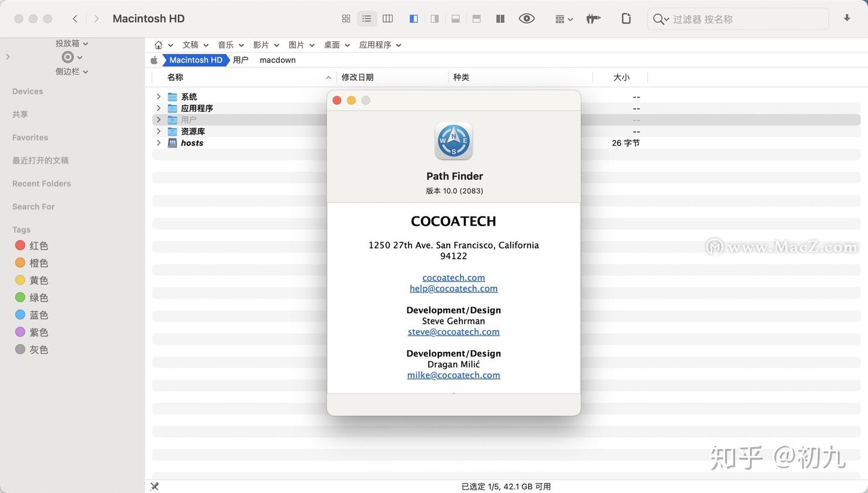Open the cocoatech.com link
This screenshot has height=493, width=868.
click(x=453, y=278)
